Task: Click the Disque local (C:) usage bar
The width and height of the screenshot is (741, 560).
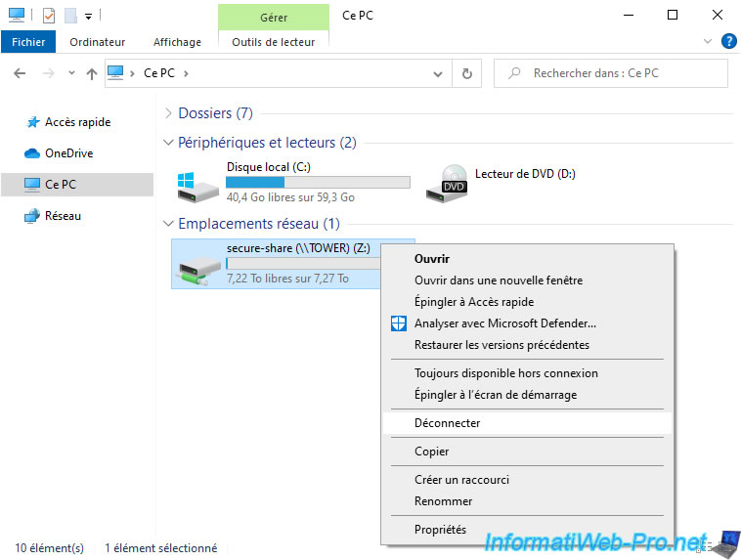Action: click(x=318, y=183)
